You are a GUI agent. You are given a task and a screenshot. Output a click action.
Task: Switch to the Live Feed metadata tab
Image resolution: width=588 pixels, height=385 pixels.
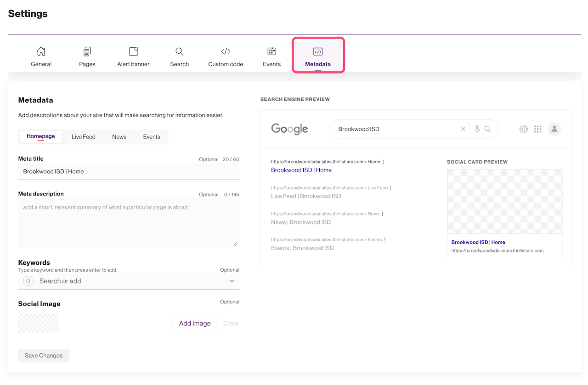click(84, 137)
